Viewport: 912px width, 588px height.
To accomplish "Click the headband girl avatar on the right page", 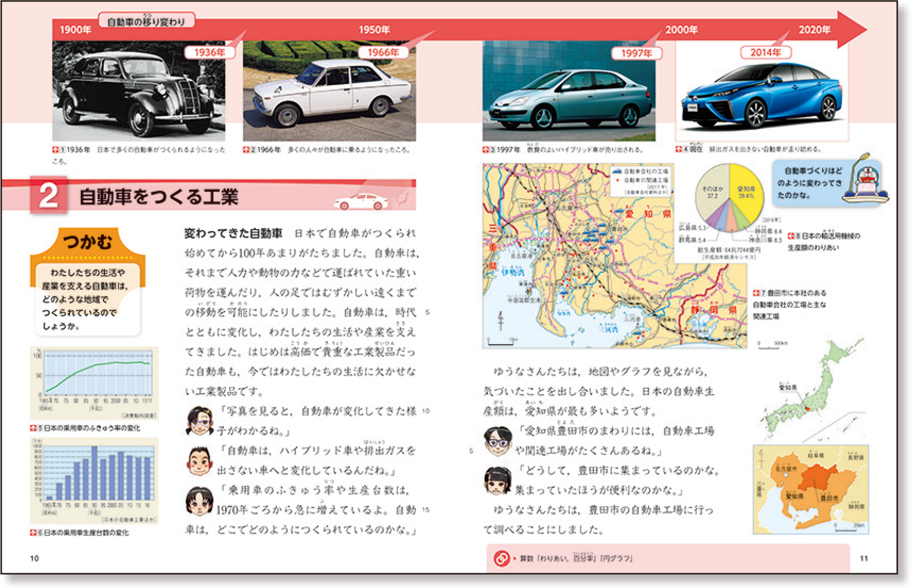I will click(x=497, y=480).
